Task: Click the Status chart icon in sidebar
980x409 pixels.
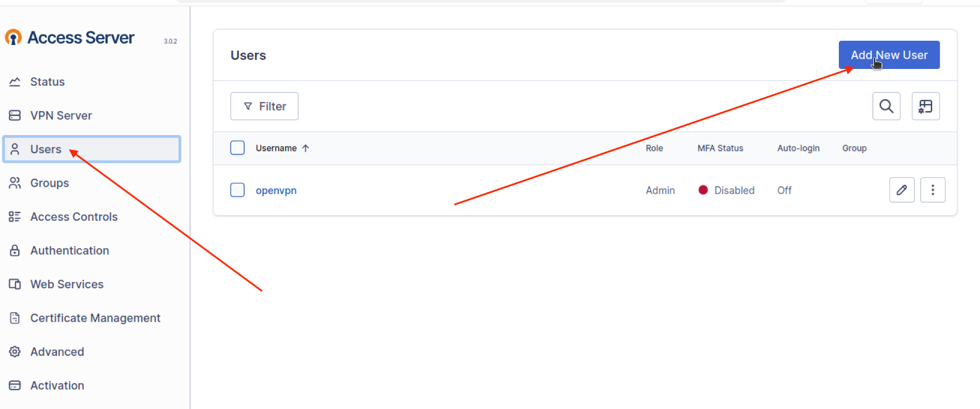Action: click(15, 82)
